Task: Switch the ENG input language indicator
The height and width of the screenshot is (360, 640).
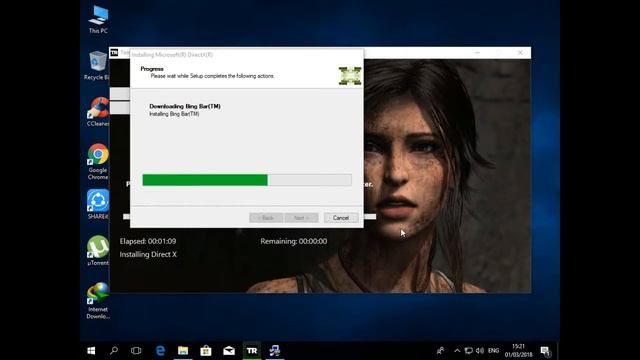Action: (493, 351)
